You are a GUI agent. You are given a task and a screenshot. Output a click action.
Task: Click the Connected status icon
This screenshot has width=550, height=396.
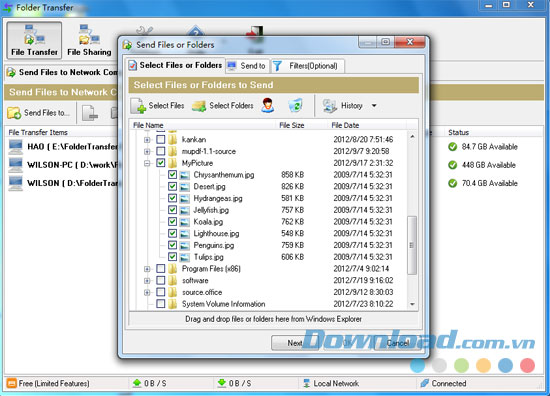(424, 383)
